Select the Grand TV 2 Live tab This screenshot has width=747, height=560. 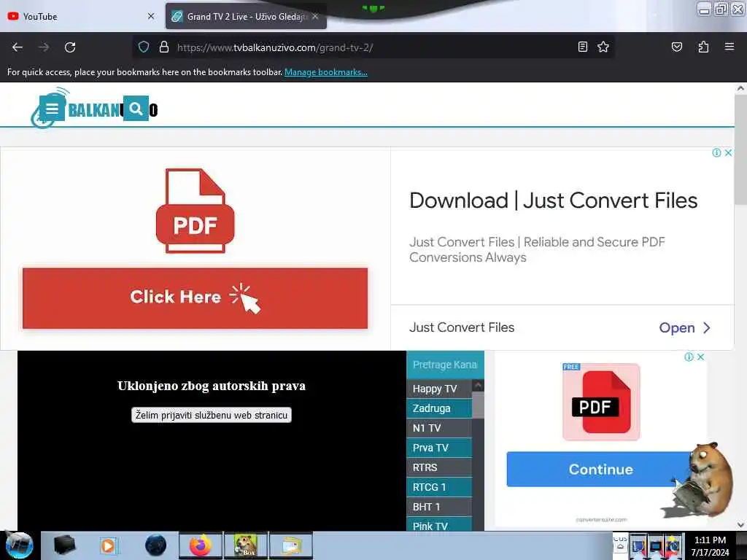pyautogui.click(x=246, y=16)
